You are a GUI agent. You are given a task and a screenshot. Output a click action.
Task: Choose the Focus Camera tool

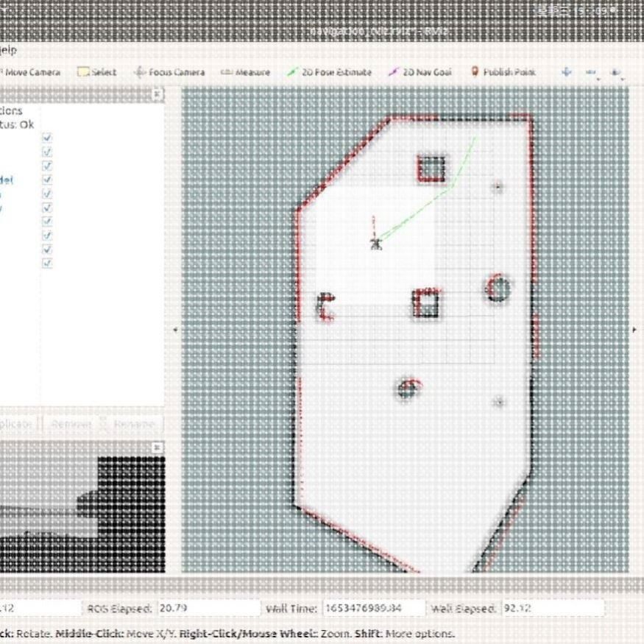point(174,72)
